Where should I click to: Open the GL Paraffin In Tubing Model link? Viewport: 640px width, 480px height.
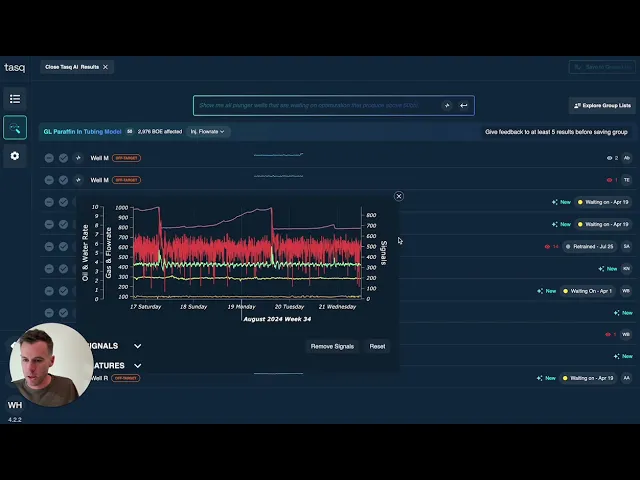82,132
